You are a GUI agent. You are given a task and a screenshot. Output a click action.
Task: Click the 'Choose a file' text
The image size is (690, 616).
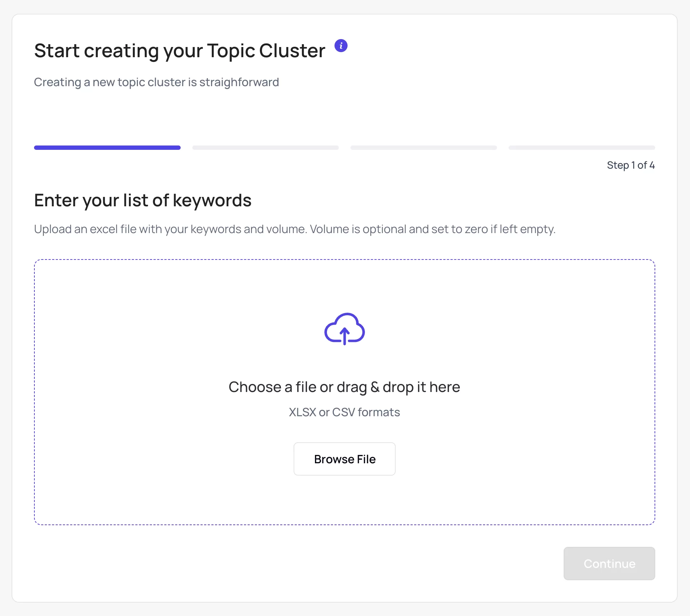tap(273, 387)
